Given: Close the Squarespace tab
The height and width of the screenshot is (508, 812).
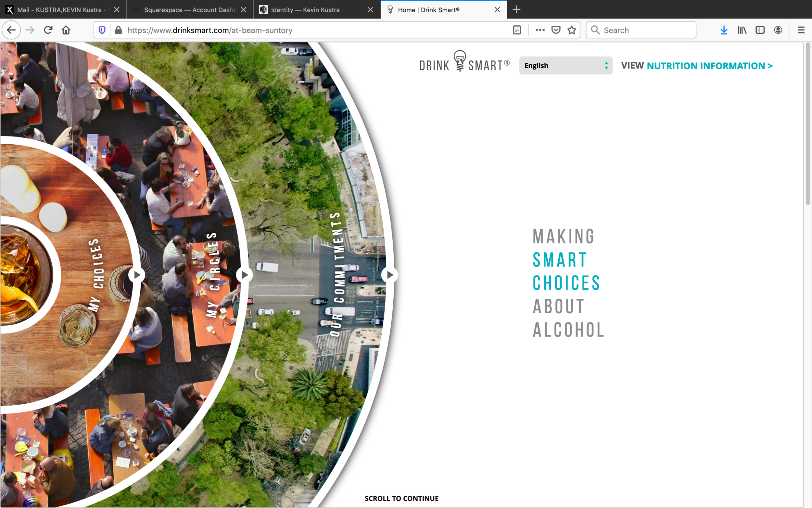Looking at the screenshot, I should point(244,10).
